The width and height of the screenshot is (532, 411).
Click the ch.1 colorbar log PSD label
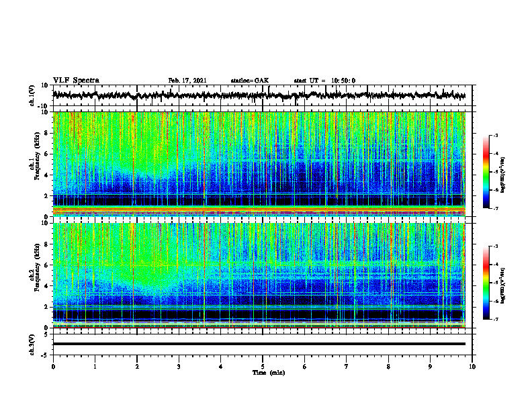coord(503,175)
